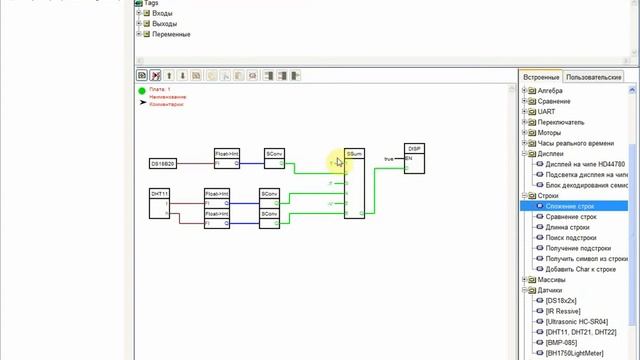Select the [DS18x2x] sensor item
Image resolution: width=640 pixels, height=360 pixels.
click(561, 301)
